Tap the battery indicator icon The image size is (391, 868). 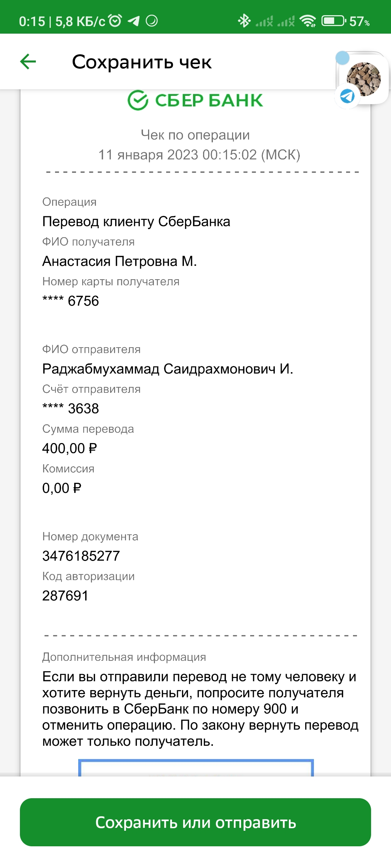click(x=333, y=21)
